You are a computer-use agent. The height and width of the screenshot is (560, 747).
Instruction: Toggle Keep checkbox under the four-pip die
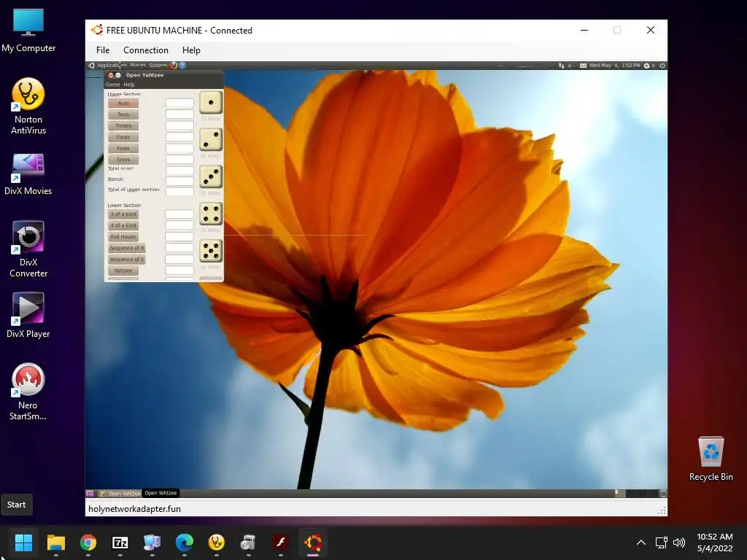pyautogui.click(x=204, y=230)
